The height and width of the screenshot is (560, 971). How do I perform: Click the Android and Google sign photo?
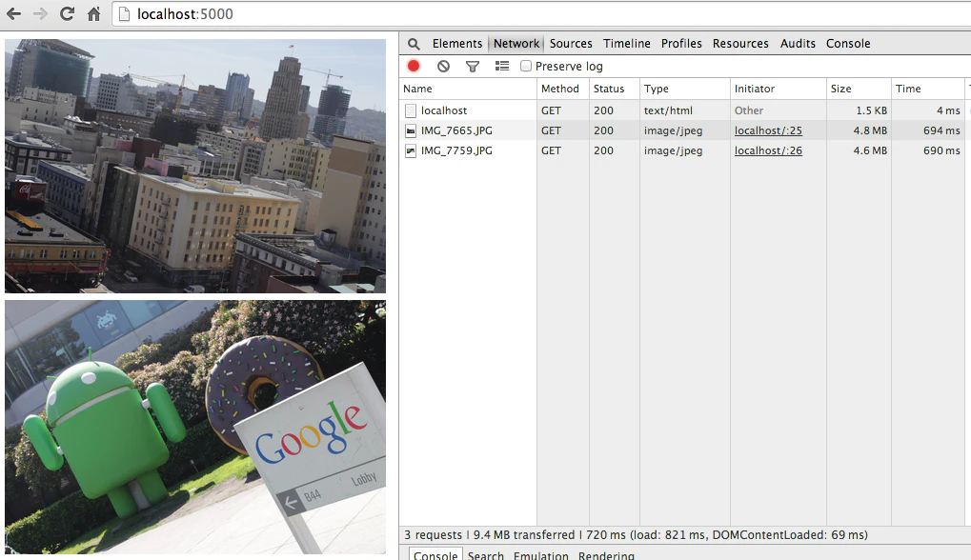coord(195,427)
